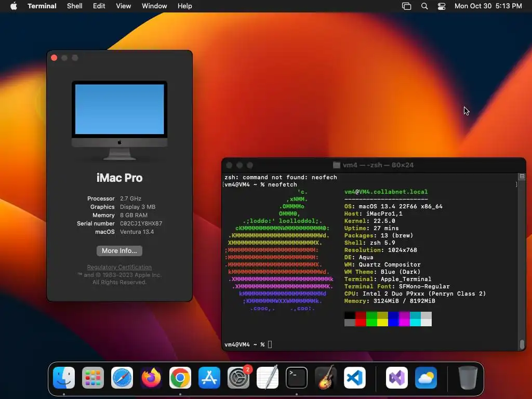
Task: Open Control Center in menu bar
Action: 442,6
